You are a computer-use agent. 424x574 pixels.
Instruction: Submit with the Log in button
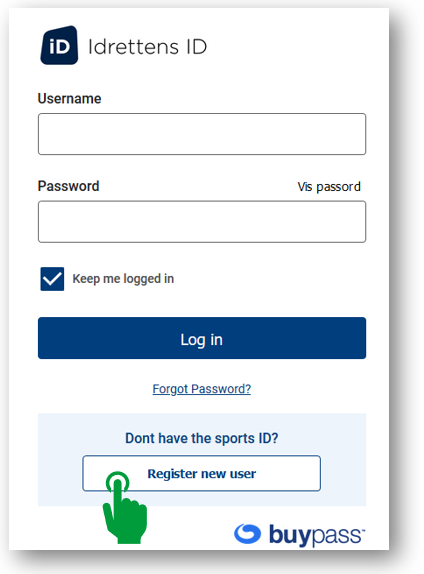pyautogui.click(x=202, y=338)
